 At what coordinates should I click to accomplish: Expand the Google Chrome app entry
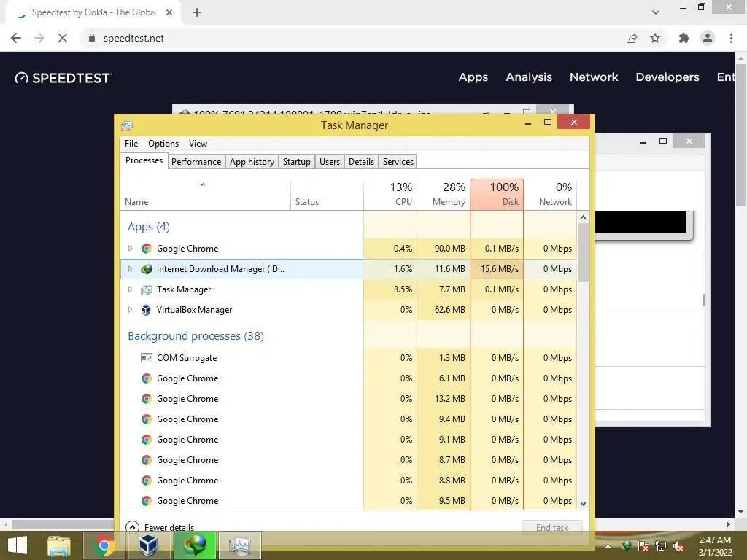tap(130, 248)
